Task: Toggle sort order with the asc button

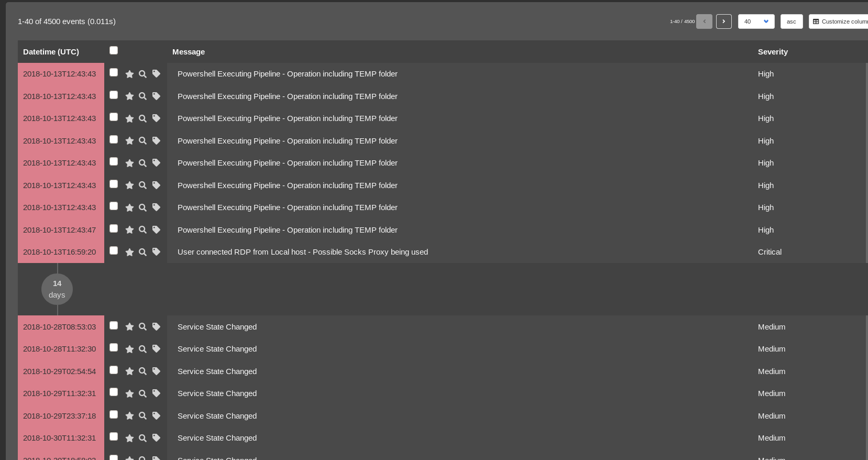Action: pos(791,21)
